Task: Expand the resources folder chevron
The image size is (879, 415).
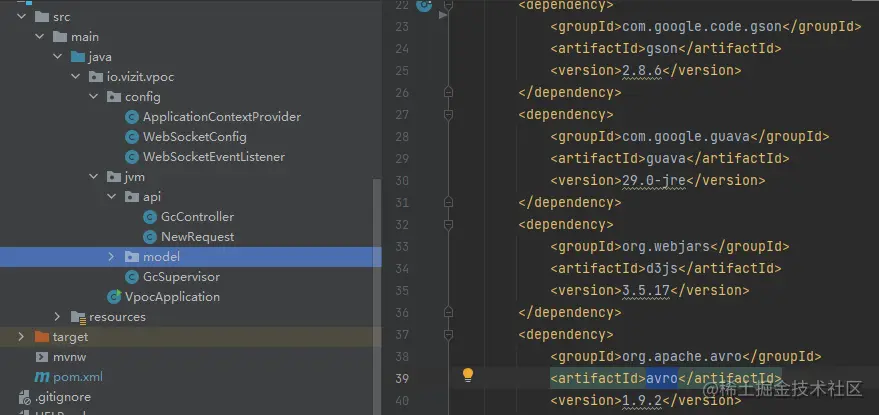Action: 57,317
